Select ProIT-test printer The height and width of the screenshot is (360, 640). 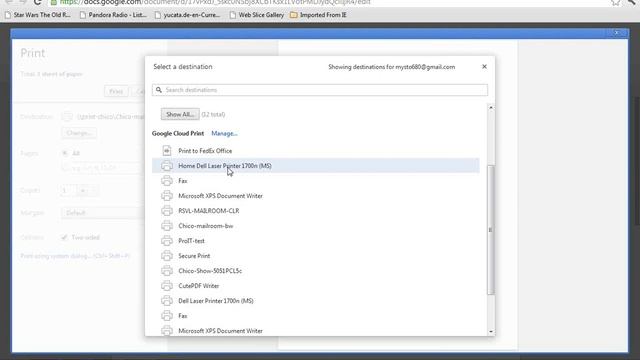316,241
